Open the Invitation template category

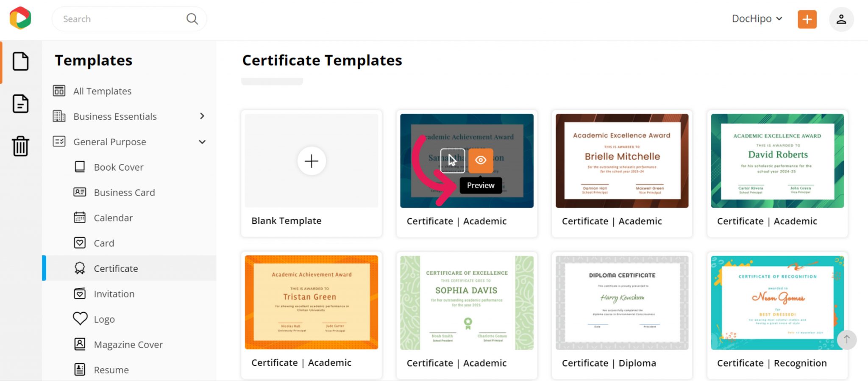(114, 294)
